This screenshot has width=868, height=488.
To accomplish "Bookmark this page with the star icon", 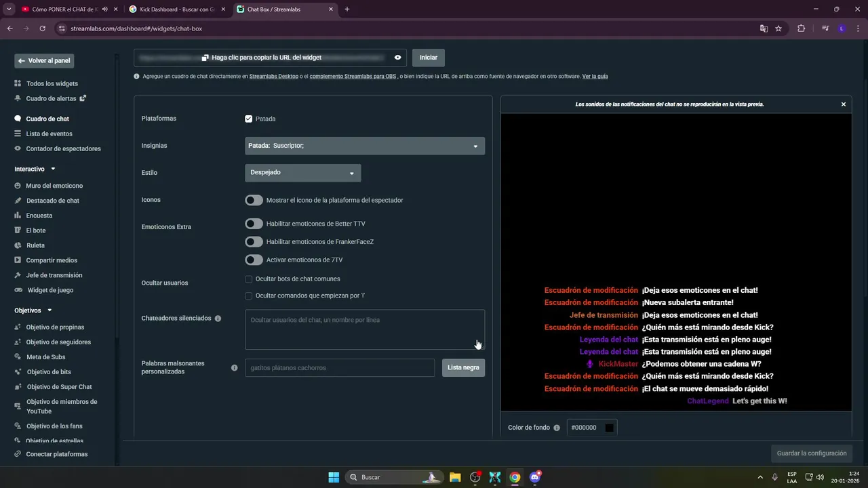I will (x=778, y=28).
